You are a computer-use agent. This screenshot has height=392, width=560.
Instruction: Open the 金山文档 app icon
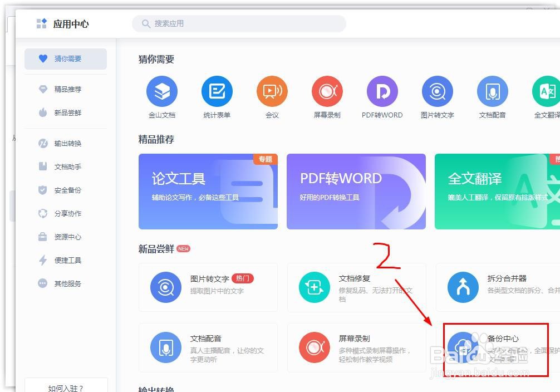[162, 92]
